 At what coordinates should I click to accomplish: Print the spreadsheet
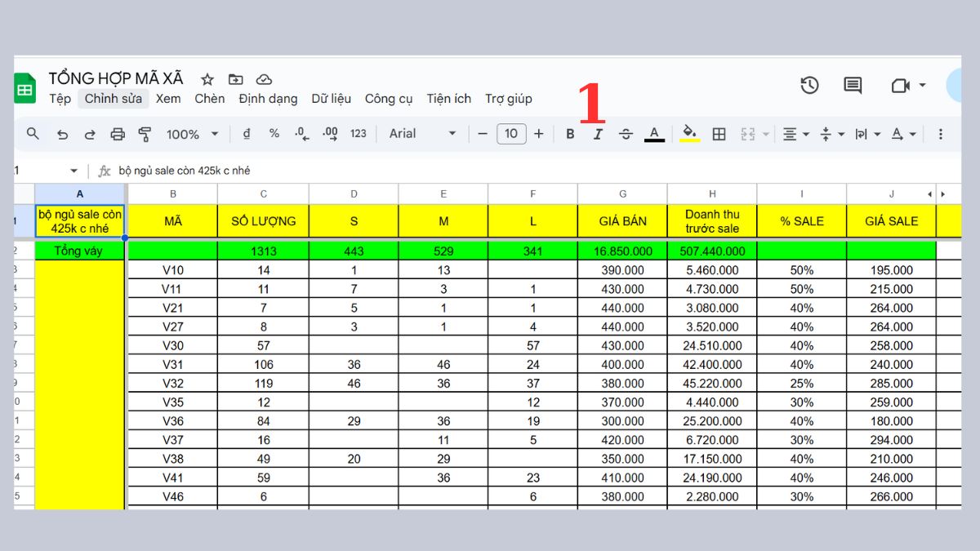pyautogui.click(x=118, y=134)
